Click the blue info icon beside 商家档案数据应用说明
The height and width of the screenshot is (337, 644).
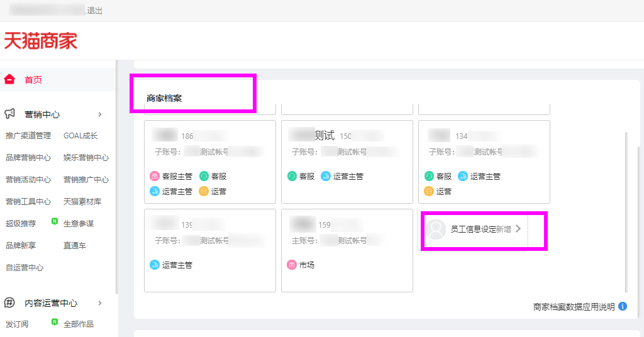[x=623, y=306]
